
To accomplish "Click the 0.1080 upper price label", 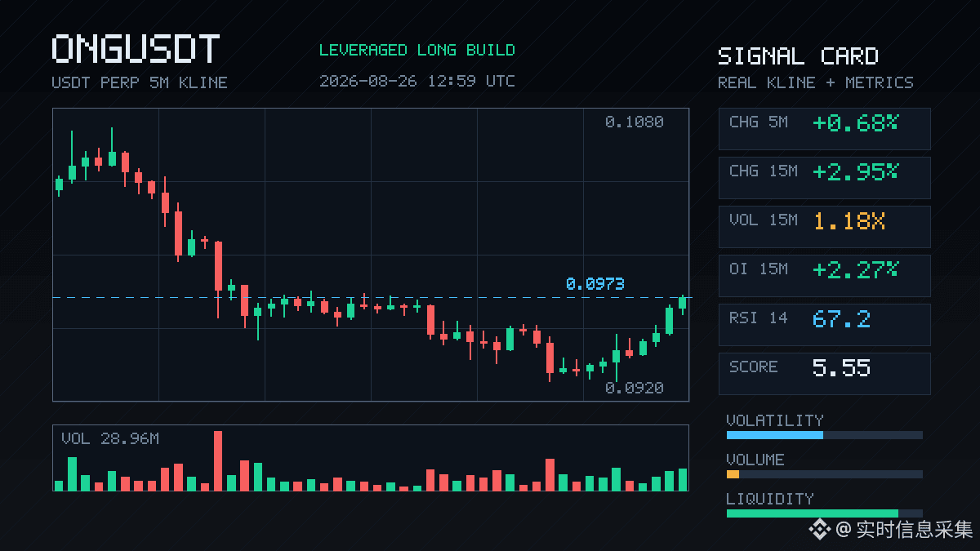I will (635, 122).
